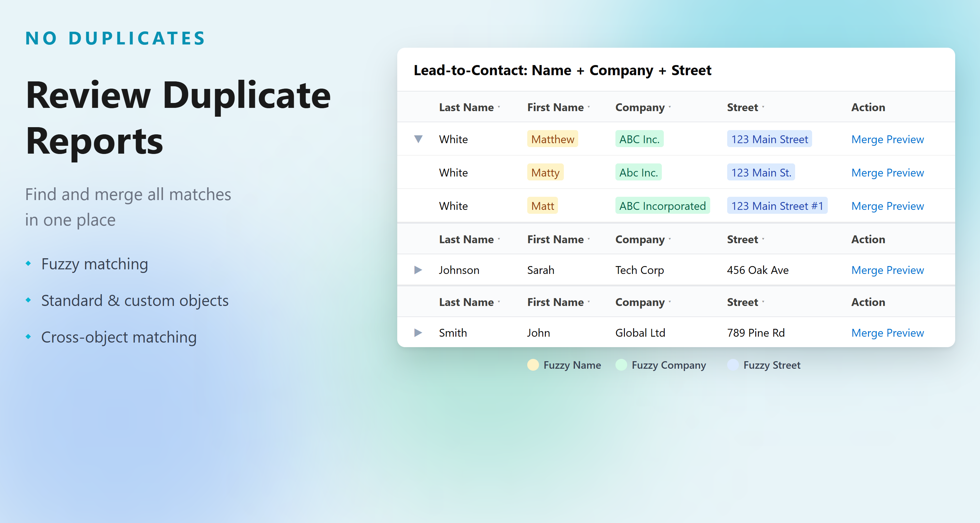Click Merge Preview for Matthew White

pyautogui.click(x=887, y=139)
